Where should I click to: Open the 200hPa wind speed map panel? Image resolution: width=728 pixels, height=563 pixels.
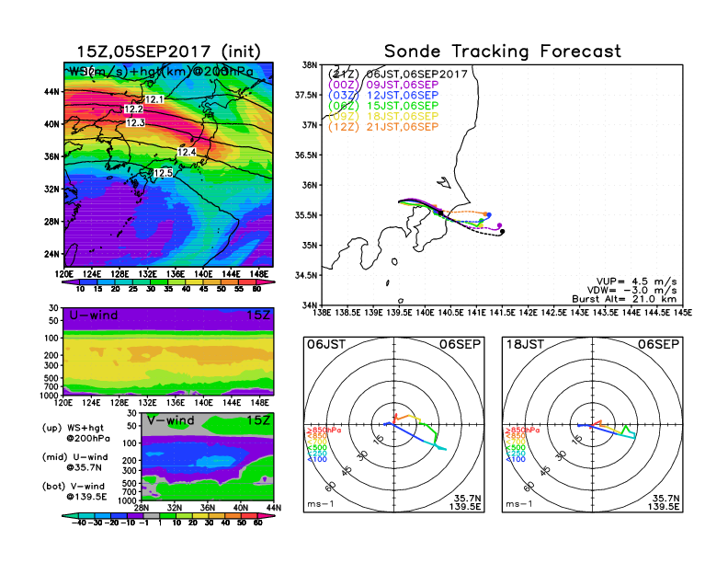pos(168,165)
